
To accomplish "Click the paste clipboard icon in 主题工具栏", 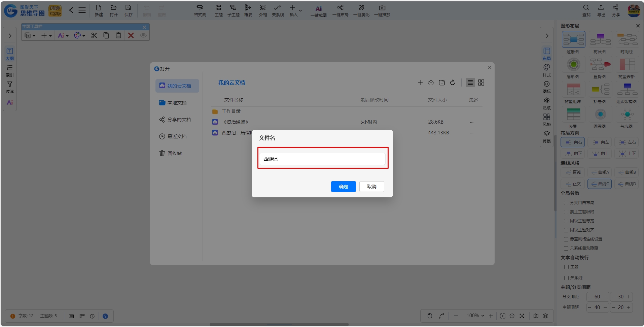I will tap(118, 35).
